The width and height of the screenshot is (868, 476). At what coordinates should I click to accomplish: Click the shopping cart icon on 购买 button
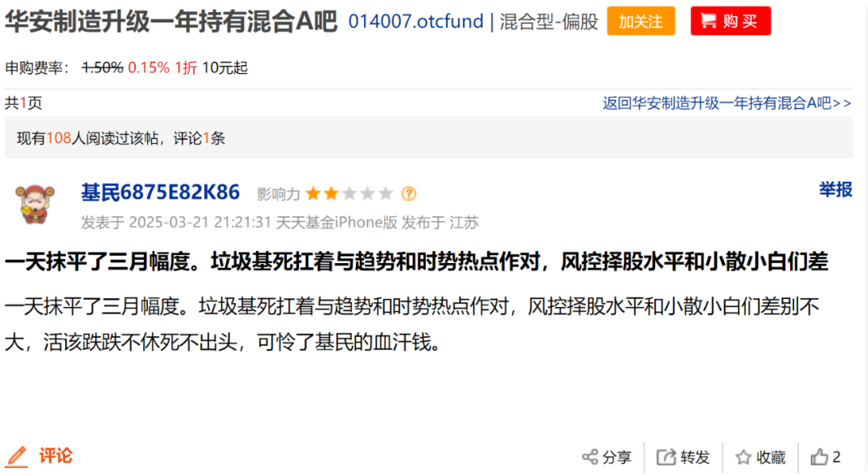tap(709, 21)
